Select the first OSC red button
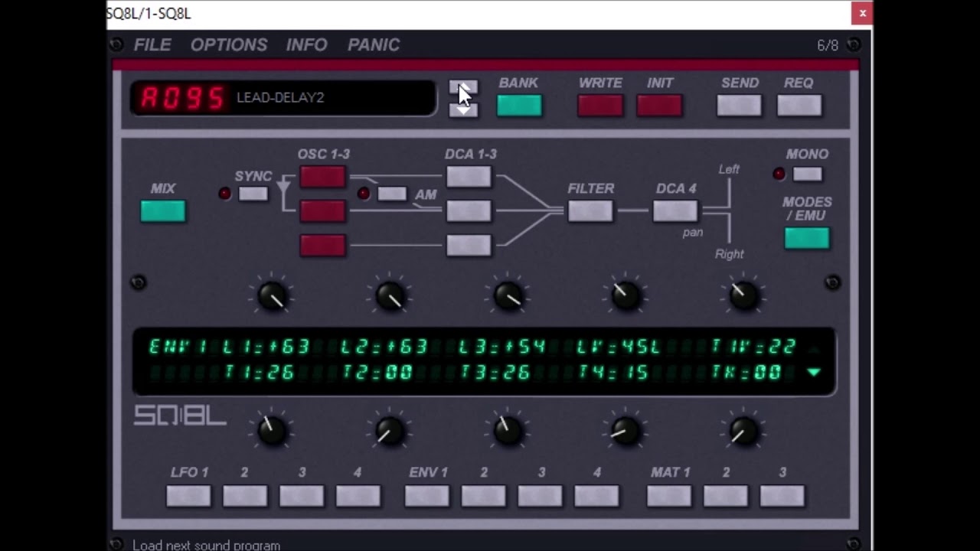This screenshot has height=551, width=980. coord(322,177)
